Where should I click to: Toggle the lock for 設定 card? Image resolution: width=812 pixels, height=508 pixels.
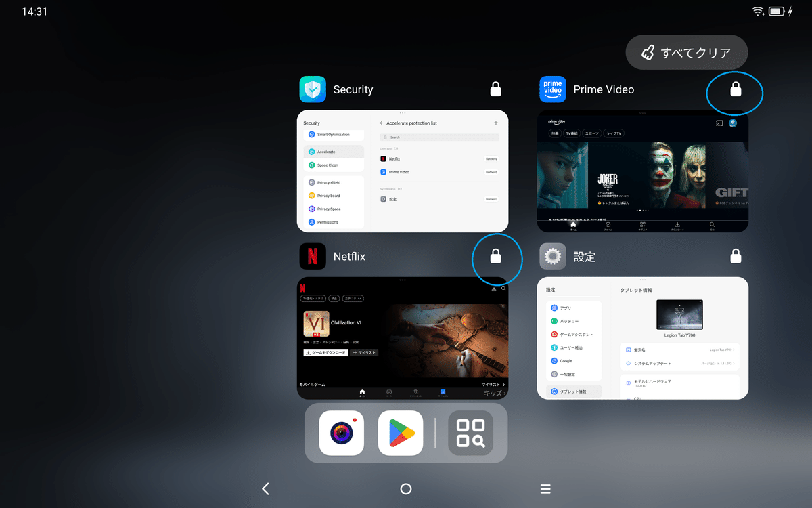(x=736, y=256)
